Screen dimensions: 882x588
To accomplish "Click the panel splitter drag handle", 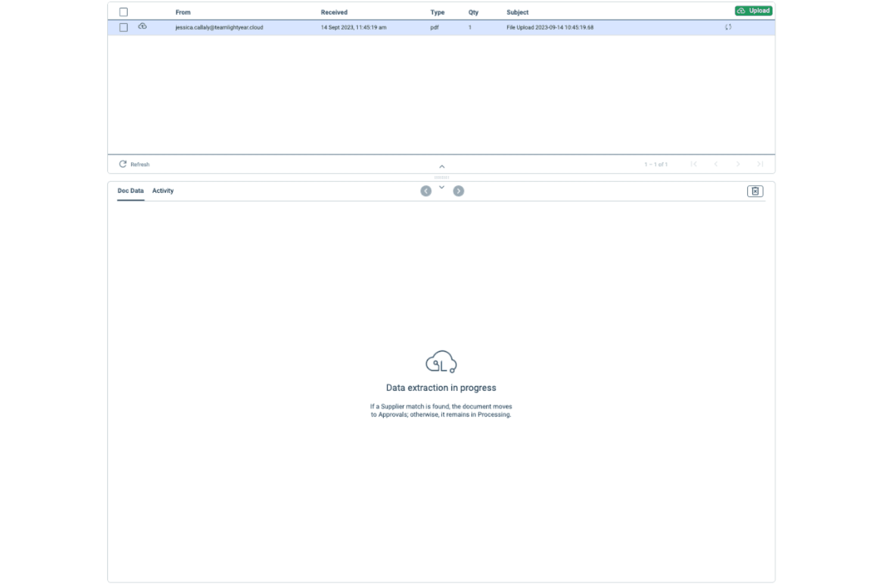I will tap(442, 178).
